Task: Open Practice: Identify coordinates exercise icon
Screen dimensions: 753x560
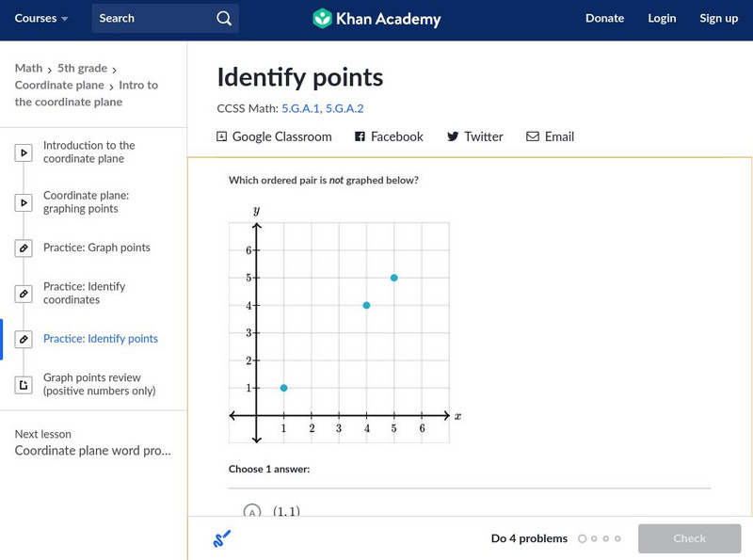Action: (x=24, y=294)
